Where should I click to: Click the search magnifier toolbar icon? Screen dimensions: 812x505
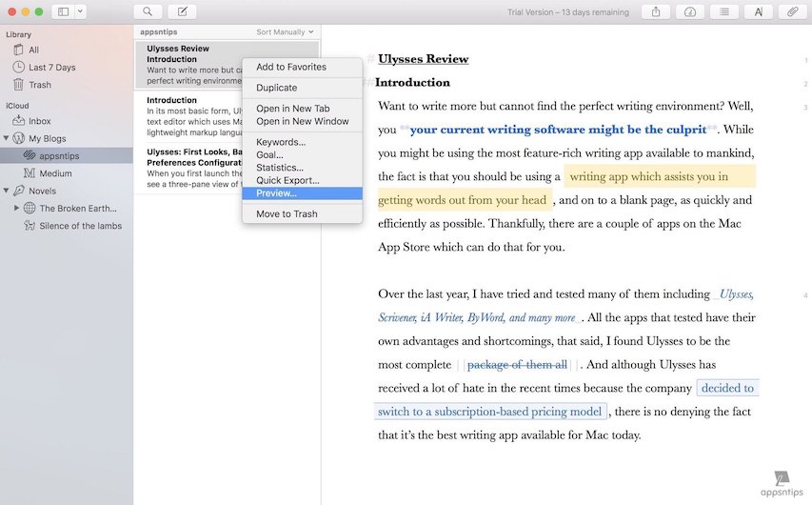point(148,11)
